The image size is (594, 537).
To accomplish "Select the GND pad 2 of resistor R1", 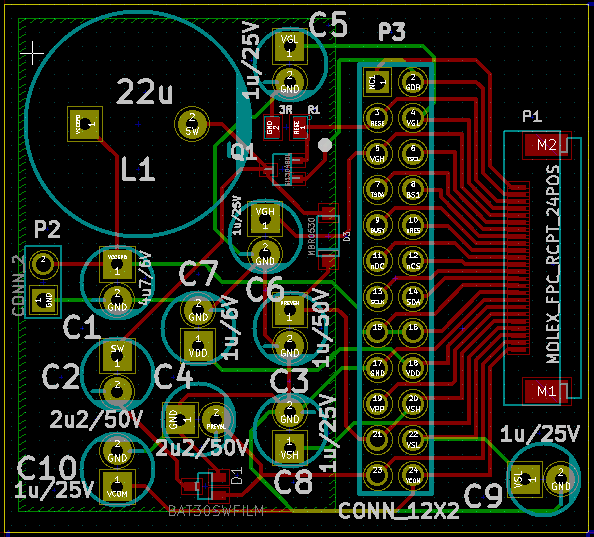I will (273, 127).
